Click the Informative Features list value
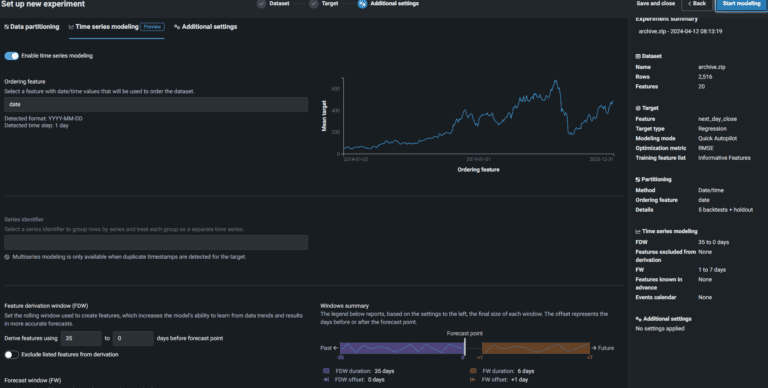 [x=724, y=158]
